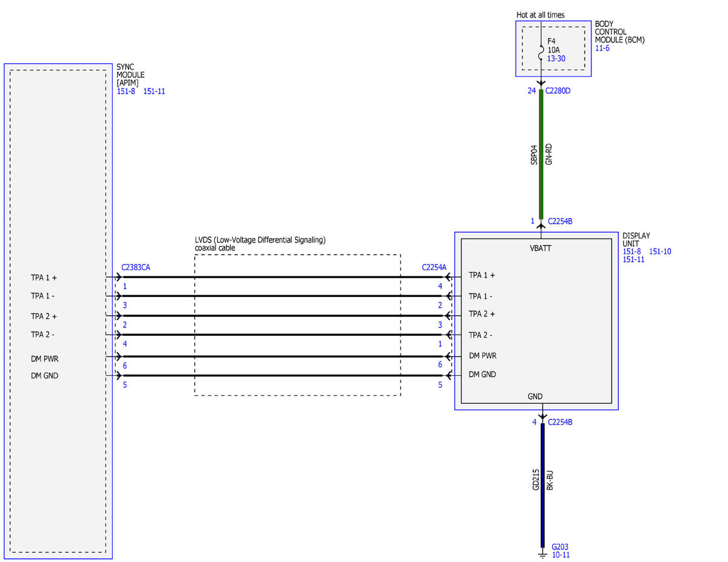Click pin 1 of connector C2383CA
The width and height of the screenshot is (728, 562).
point(124,286)
